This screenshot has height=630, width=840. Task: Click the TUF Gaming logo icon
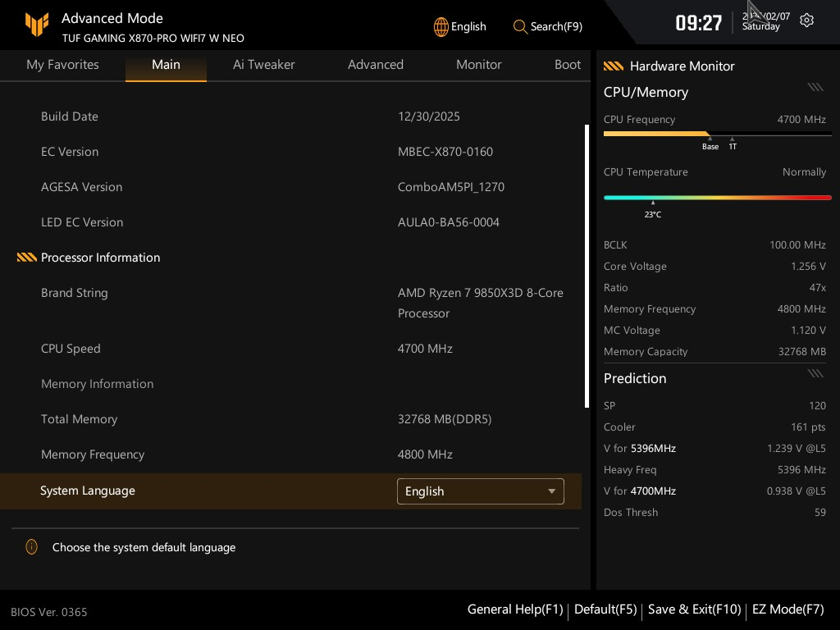37,25
